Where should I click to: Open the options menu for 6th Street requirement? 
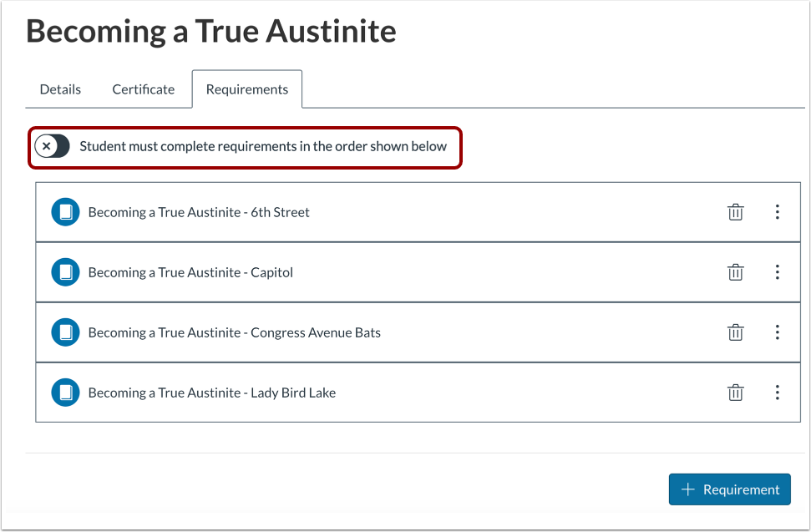pyautogui.click(x=778, y=212)
